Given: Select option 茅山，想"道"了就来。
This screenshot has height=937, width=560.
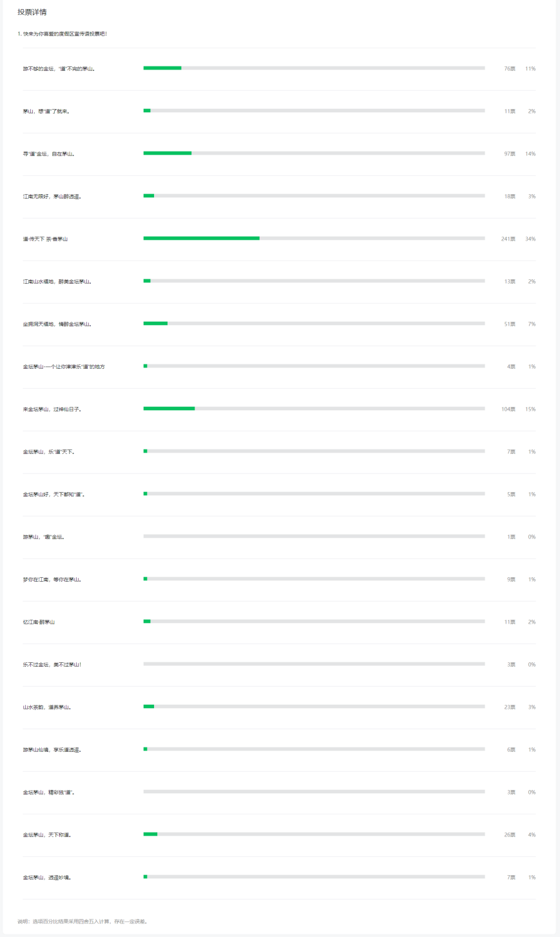Looking at the screenshot, I should click(x=46, y=111).
